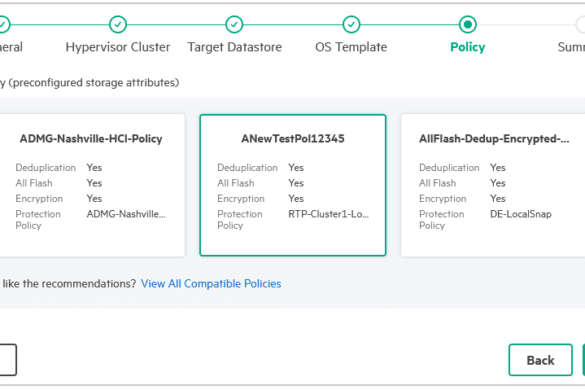This screenshot has width=585, height=390.
Task: Go to the Target Datastore step label
Action: click(x=234, y=47)
